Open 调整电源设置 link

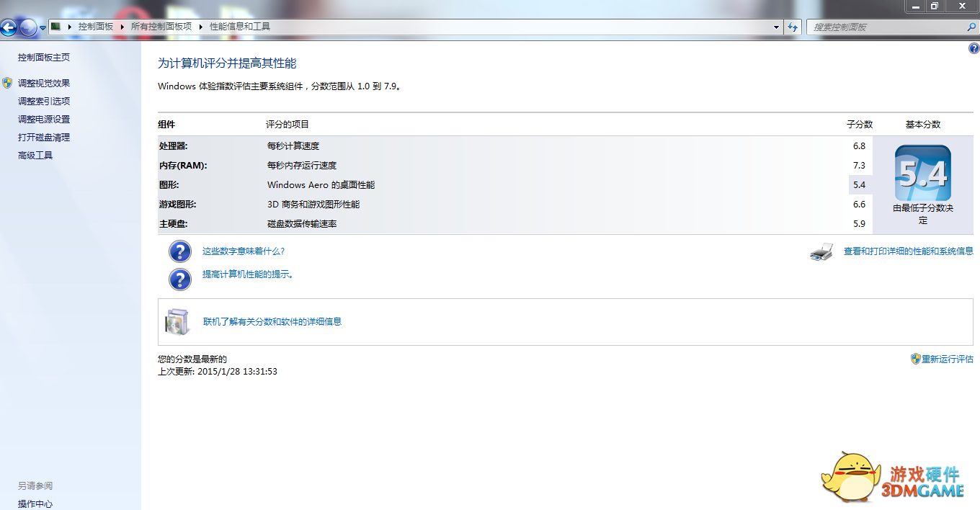[x=44, y=120]
